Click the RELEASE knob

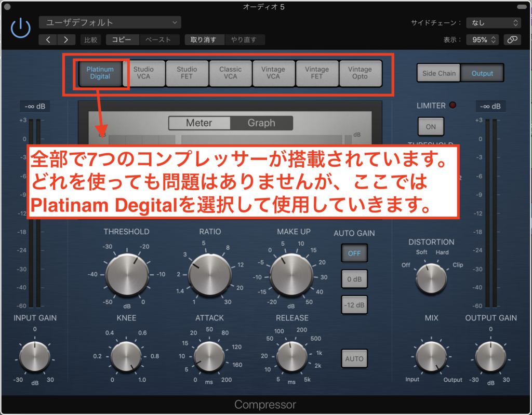(292, 357)
